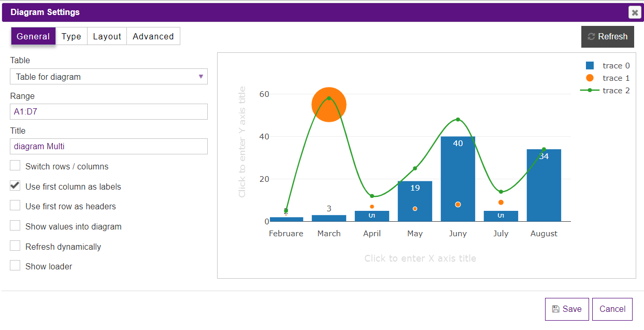Click the large orange bubble above March
Image resolution: width=644 pixels, height=330 pixels.
click(x=328, y=104)
